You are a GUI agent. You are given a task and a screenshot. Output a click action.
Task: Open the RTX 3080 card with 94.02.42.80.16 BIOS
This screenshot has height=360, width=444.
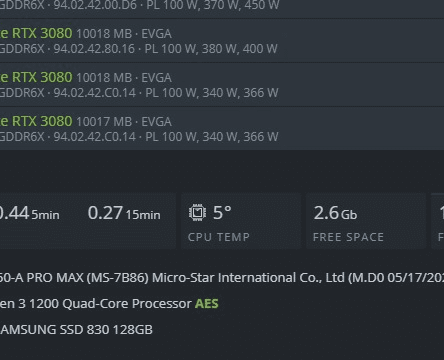point(222,41)
